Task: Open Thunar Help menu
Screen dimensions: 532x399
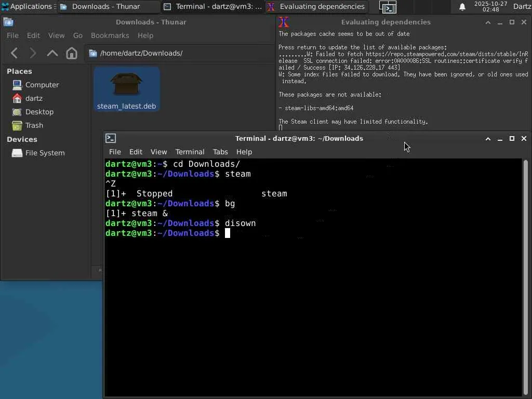Action: (x=145, y=36)
